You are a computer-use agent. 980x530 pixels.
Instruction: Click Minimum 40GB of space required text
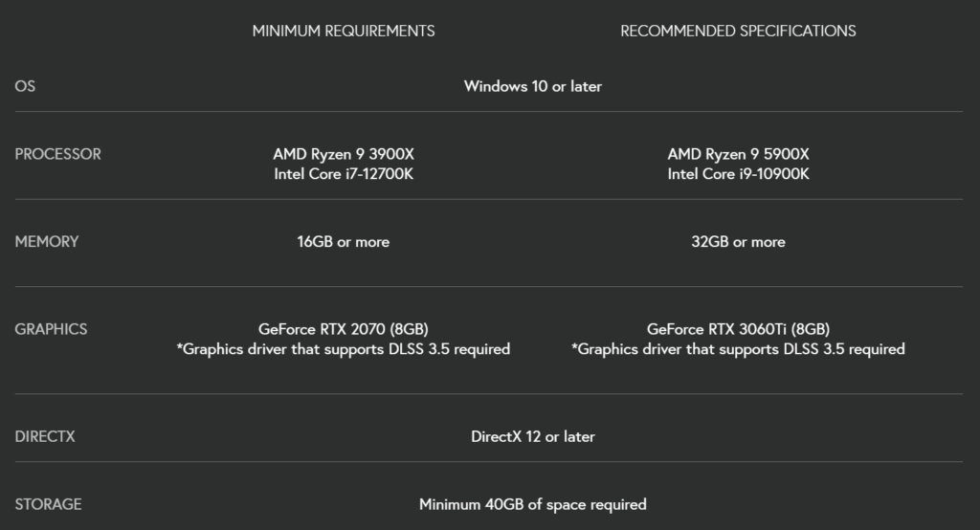click(532, 504)
